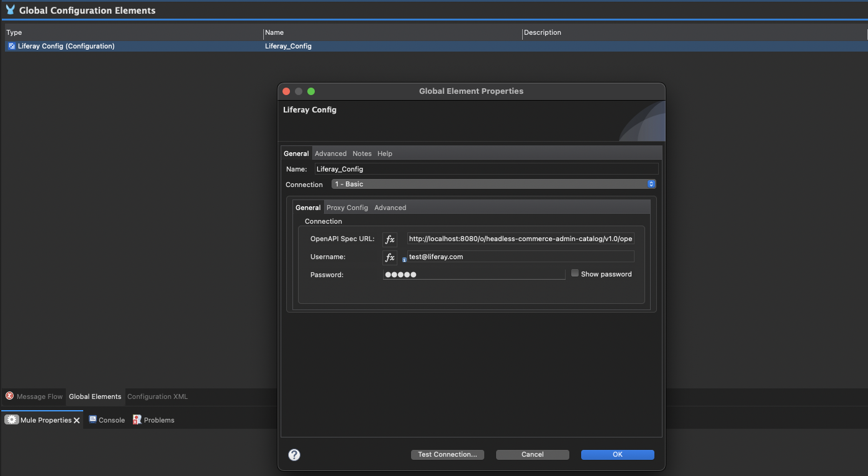Confirm with the OK button

(x=618, y=455)
